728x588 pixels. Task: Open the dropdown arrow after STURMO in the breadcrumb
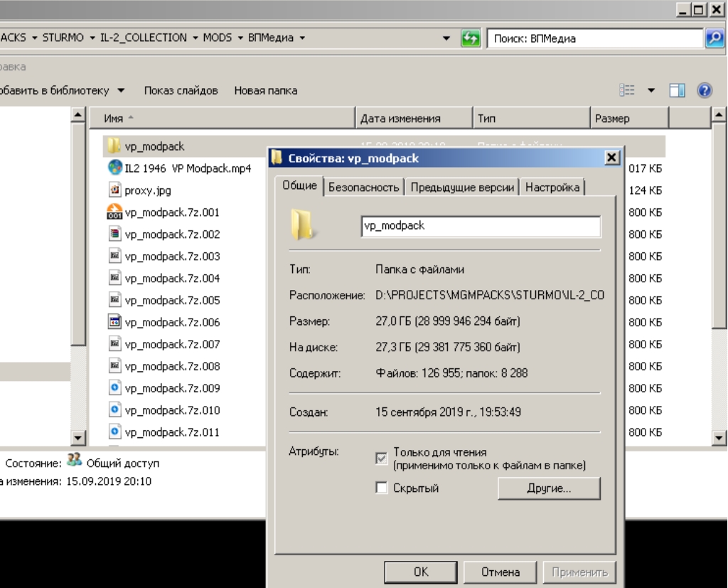[x=92, y=38]
